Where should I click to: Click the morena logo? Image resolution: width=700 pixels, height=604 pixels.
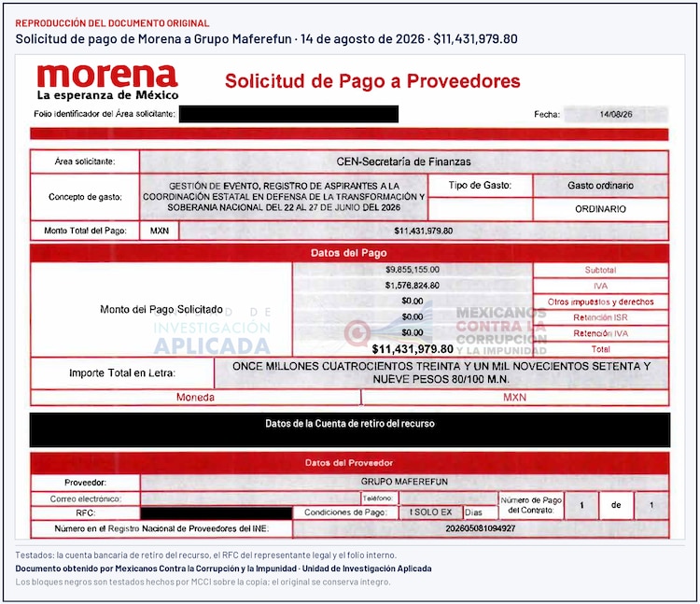[107, 76]
